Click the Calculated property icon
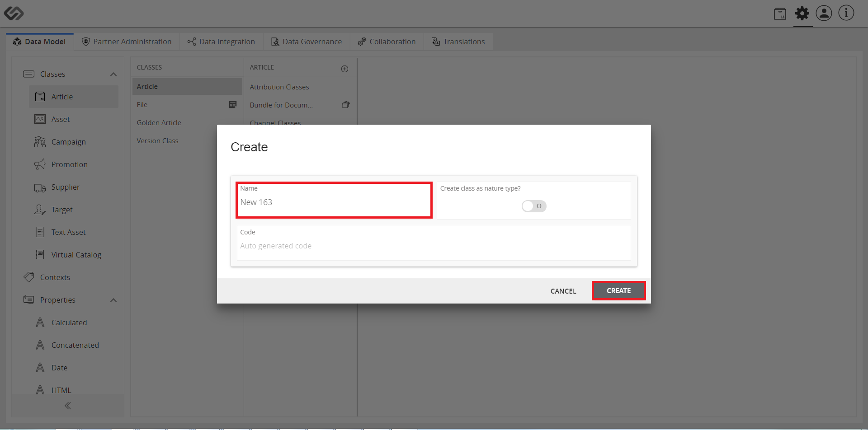The height and width of the screenshot is (430, 868). (x=40, y=322)
